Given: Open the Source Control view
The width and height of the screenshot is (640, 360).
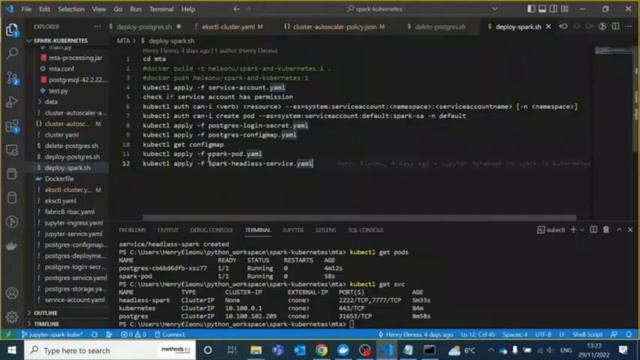Looking at the screenshot, I should (12, 78).
